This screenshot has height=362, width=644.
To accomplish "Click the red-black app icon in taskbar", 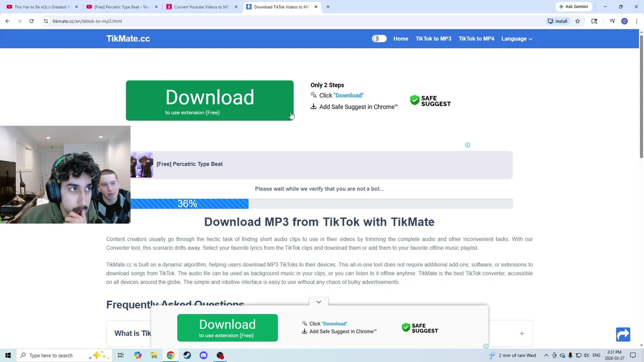I will (220, 355).
